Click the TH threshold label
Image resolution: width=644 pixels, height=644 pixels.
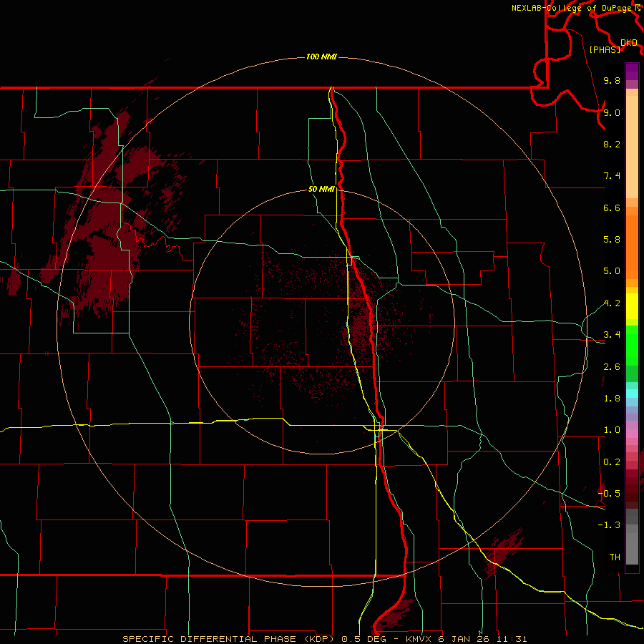(x=615, y=557)
